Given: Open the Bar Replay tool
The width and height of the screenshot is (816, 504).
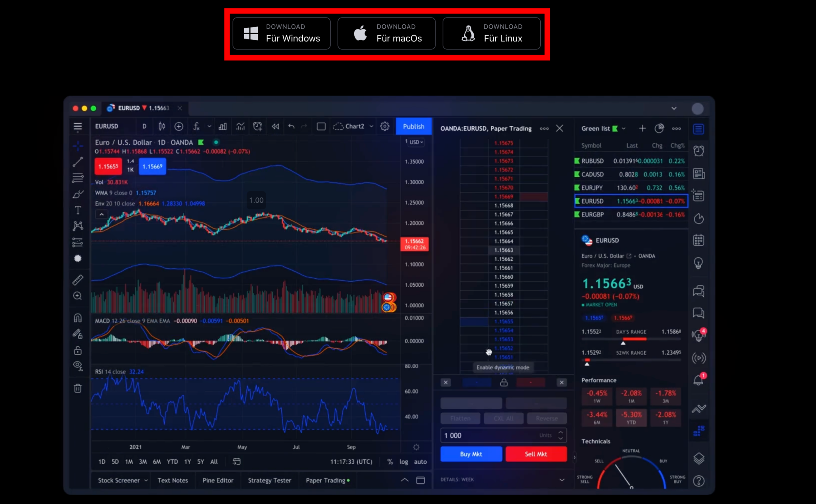Looking at the screenshot, I should (x=275, y=126).
